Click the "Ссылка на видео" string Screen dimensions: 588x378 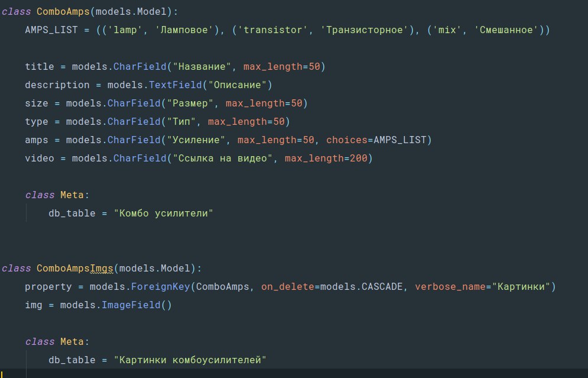click(x=222, y=159)
